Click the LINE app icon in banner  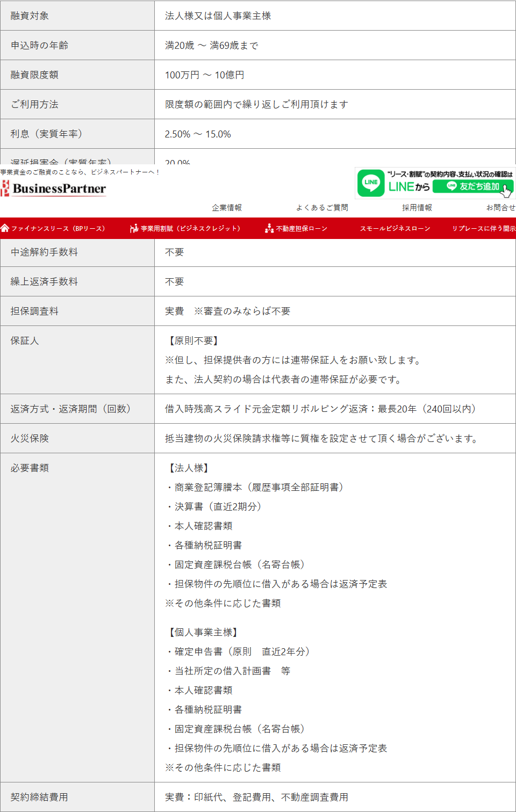371,183
